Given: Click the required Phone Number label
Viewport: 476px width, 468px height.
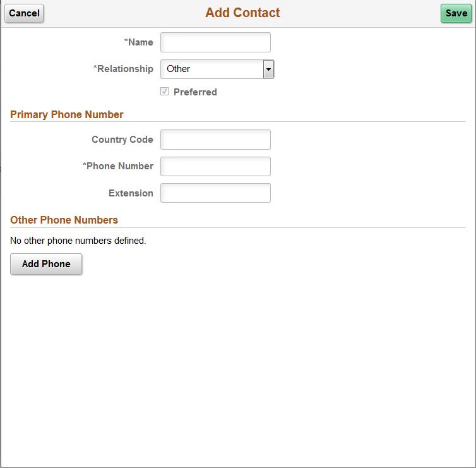Looking at the screenshot, I should 118,166.
